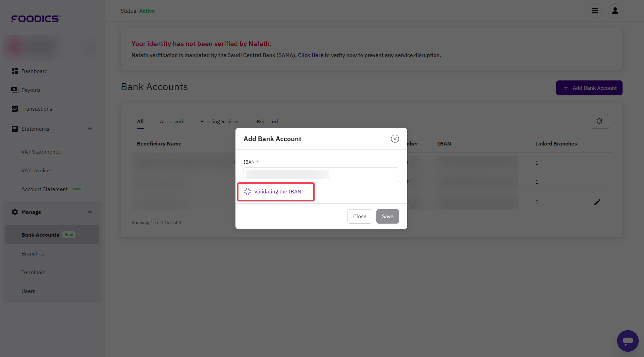Viewport: 644px width, 357px height.
Task: Open the chat support widget
Action: [628, 341]
